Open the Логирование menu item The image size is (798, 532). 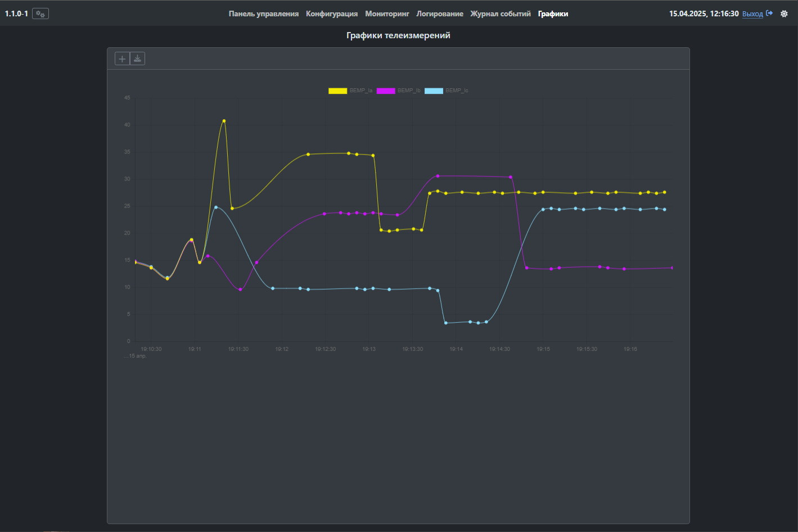coord(440,13)
